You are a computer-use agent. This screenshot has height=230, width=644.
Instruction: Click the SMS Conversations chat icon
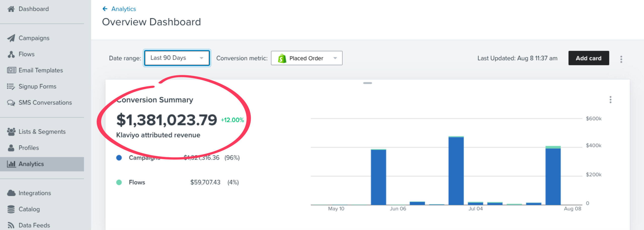point(11,103)
